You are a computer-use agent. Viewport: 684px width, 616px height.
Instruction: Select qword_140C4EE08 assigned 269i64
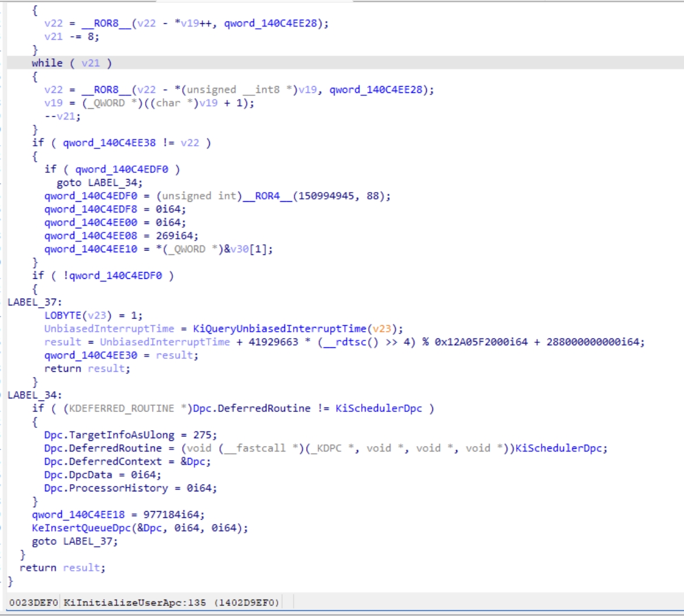tap(91, 236)
